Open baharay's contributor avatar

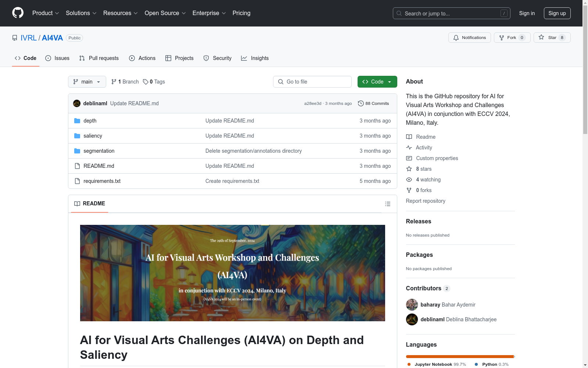point(412,305)
